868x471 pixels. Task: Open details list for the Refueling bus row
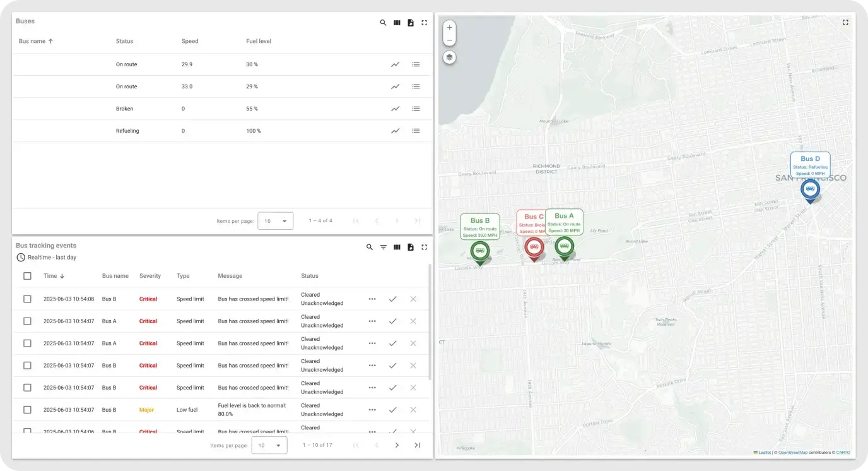coord(416,131)
